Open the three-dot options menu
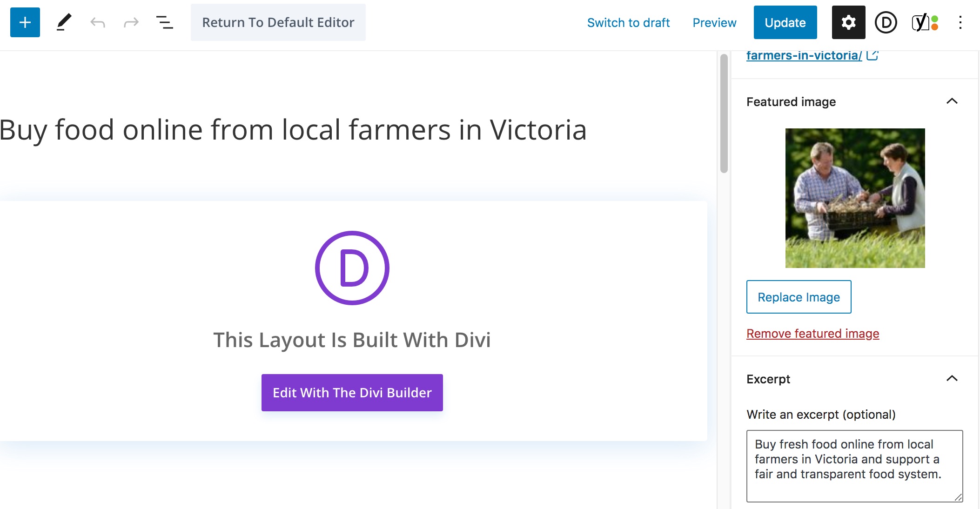 click(x=960, y=22)
